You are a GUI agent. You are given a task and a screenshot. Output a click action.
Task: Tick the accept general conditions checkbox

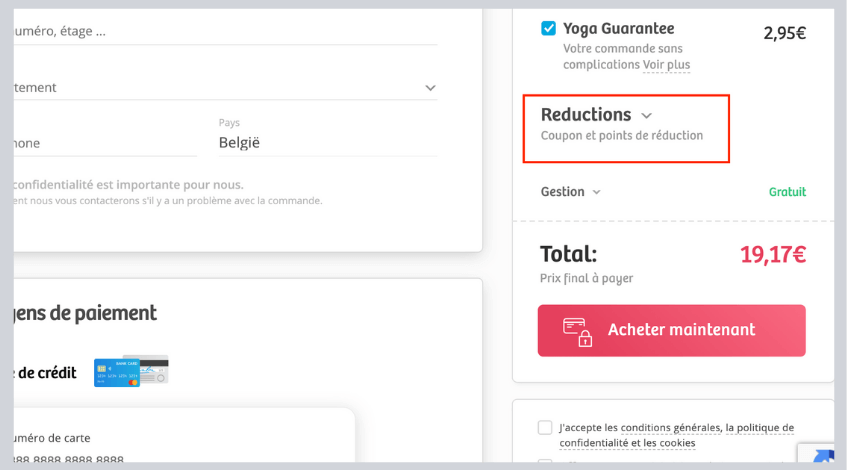point(545,428)
